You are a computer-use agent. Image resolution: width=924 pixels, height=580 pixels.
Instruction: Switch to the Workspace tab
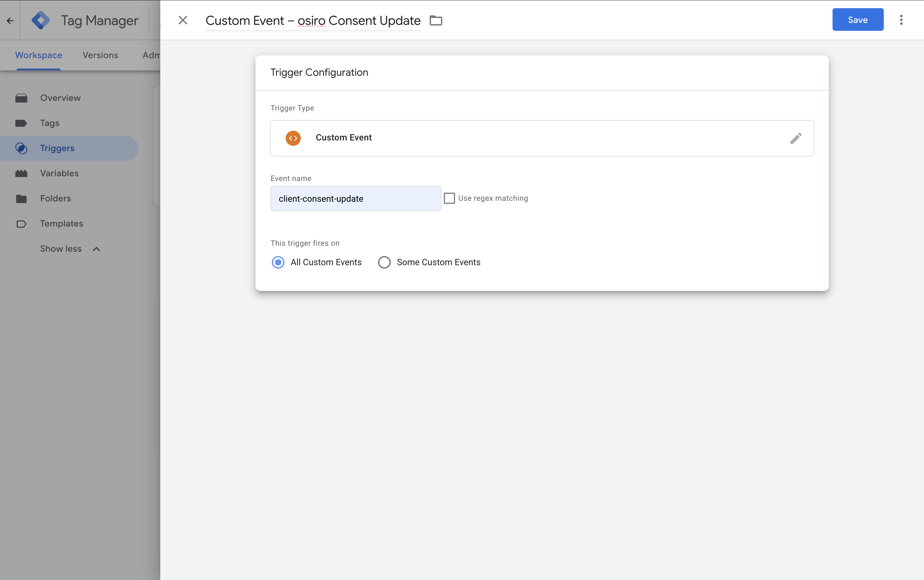pyautogui.click(x=38, y=55)
